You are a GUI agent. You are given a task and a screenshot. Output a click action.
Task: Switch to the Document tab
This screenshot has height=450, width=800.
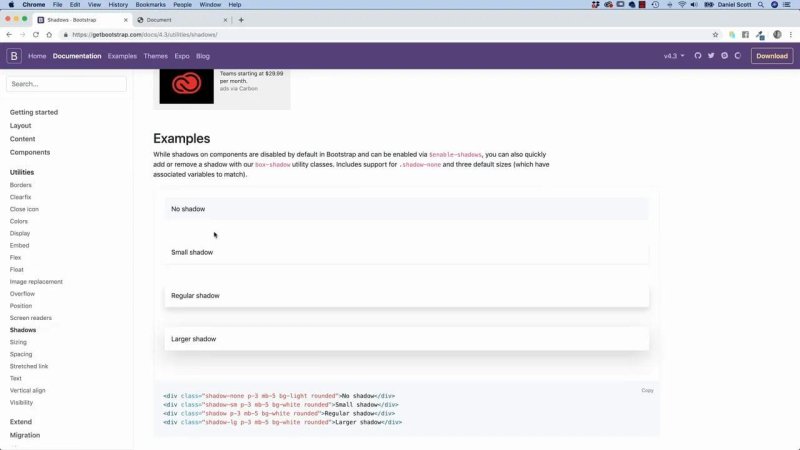point(182,20)
